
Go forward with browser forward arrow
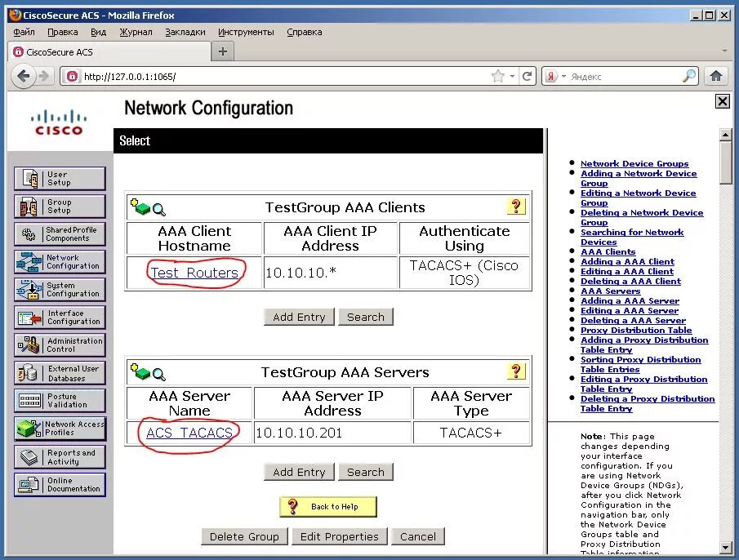pos(44,76)
